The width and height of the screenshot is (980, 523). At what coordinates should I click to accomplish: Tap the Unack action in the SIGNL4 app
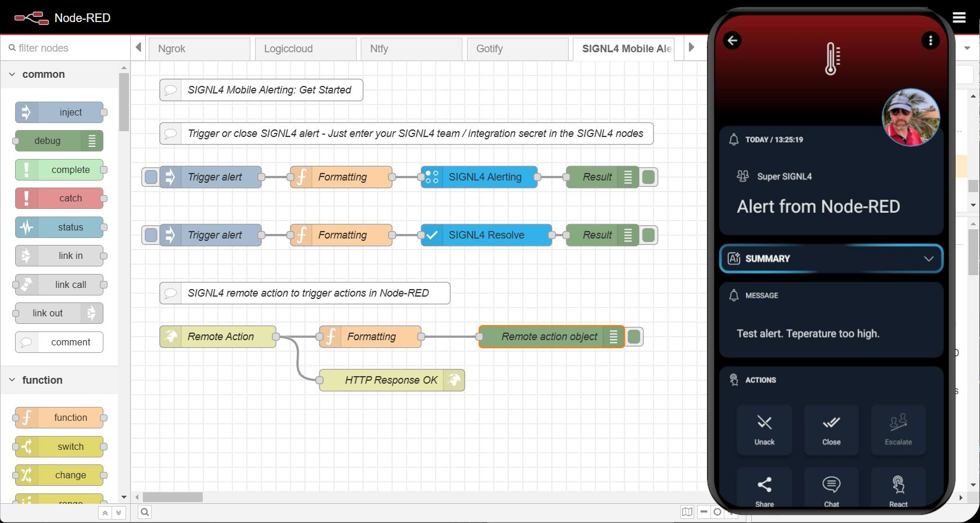[764, 430]
